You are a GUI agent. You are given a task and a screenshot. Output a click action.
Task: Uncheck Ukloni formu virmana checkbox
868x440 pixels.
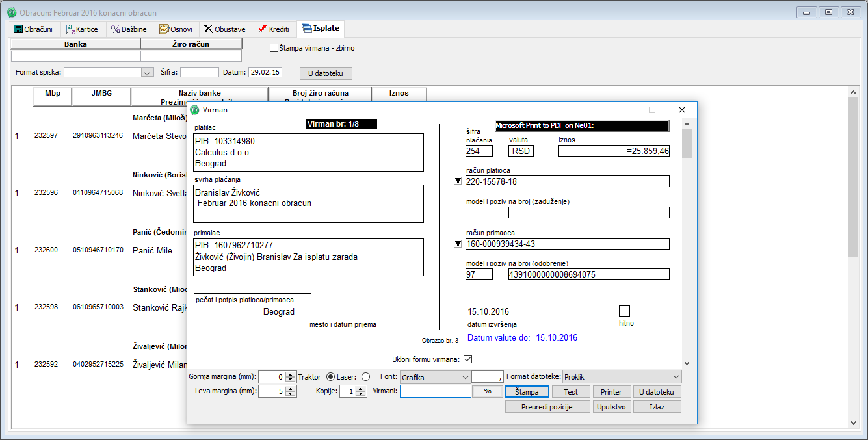point(467,359)
